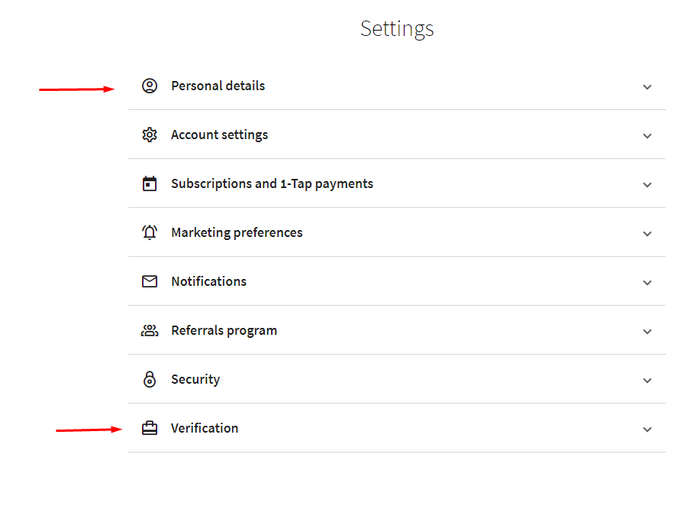Toggle the Marketing preferences chevron arrow
Viewport: 700px width, 506px height.
647,234
